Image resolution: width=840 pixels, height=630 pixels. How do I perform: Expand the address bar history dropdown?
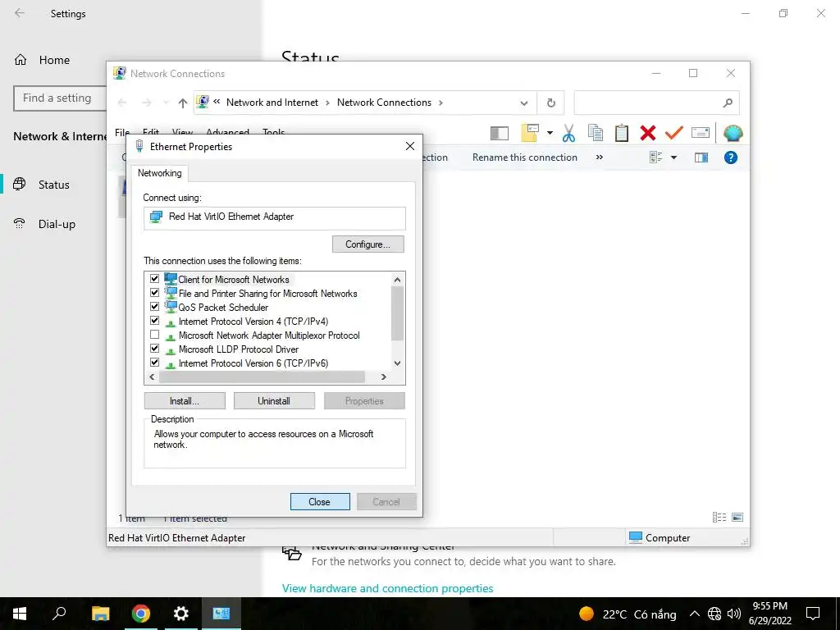tap(524, 103)
